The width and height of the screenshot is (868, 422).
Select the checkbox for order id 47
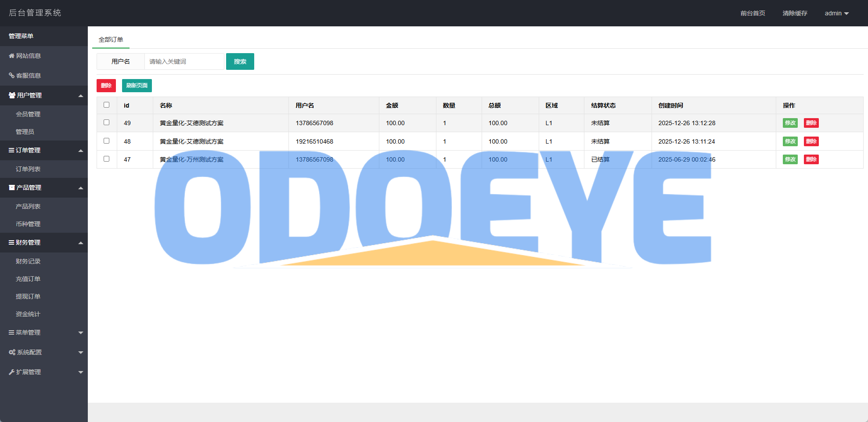click(106, 159)
